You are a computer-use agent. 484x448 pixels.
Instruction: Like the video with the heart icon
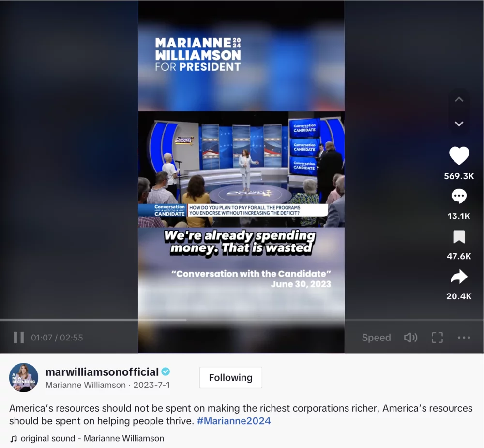pos(459,155)
